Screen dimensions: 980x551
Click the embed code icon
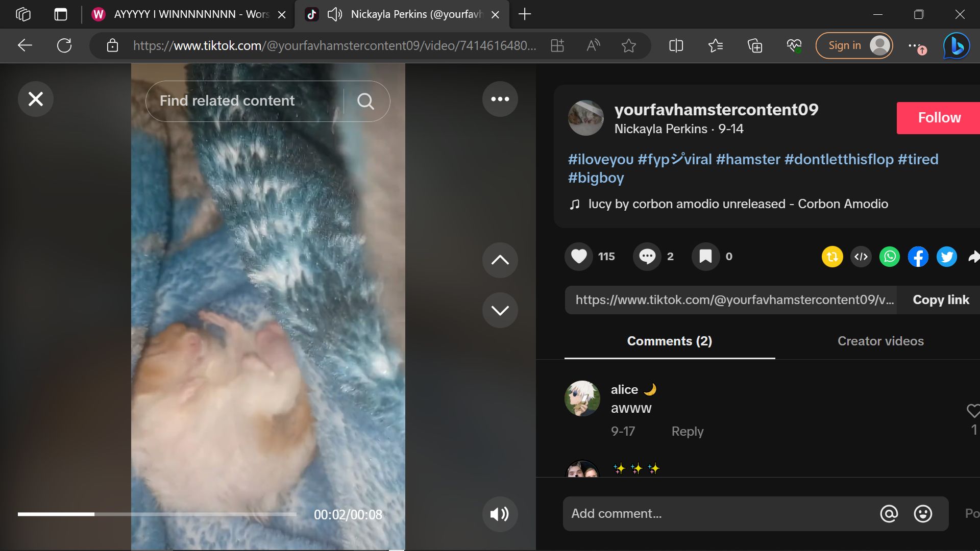point(861,257)
